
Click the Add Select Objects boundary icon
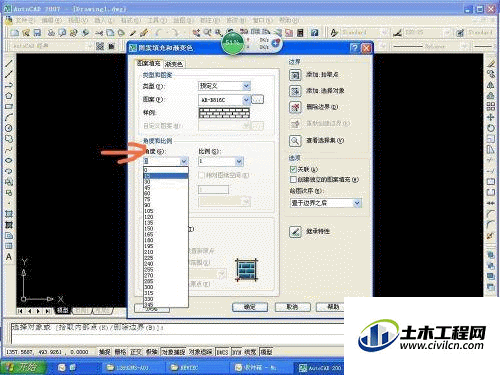[x=295, y=91]
